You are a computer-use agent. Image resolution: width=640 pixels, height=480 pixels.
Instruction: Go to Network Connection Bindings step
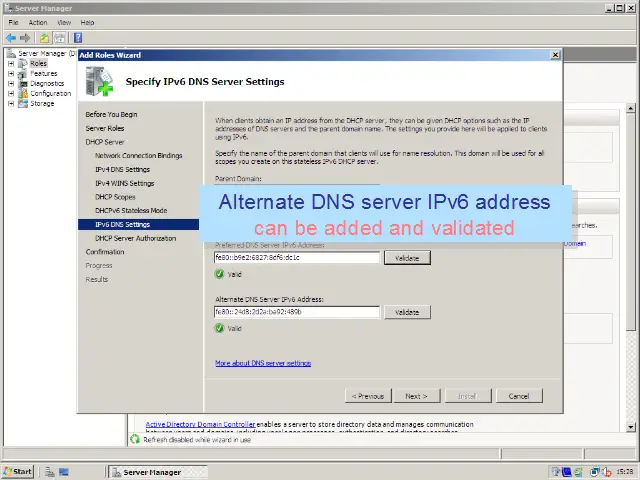pyautogui.click(x=139, y=156)
